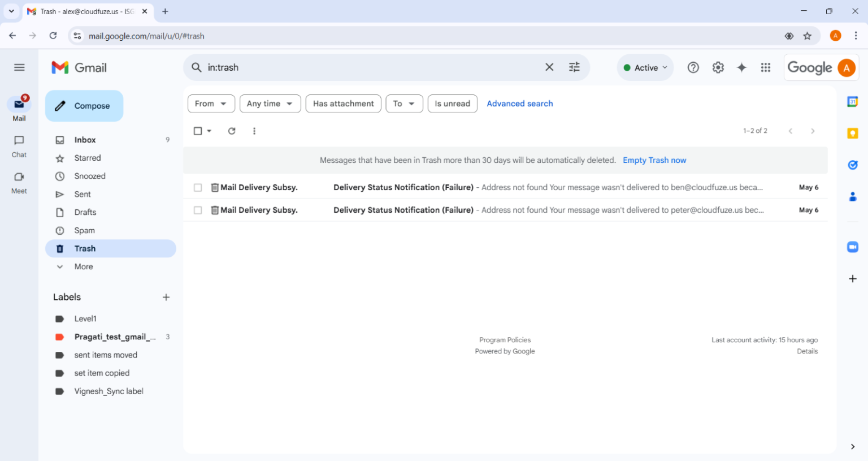Open Google Keep from the side panel
The height and width of the screenshot is (461, 868).
852,133
